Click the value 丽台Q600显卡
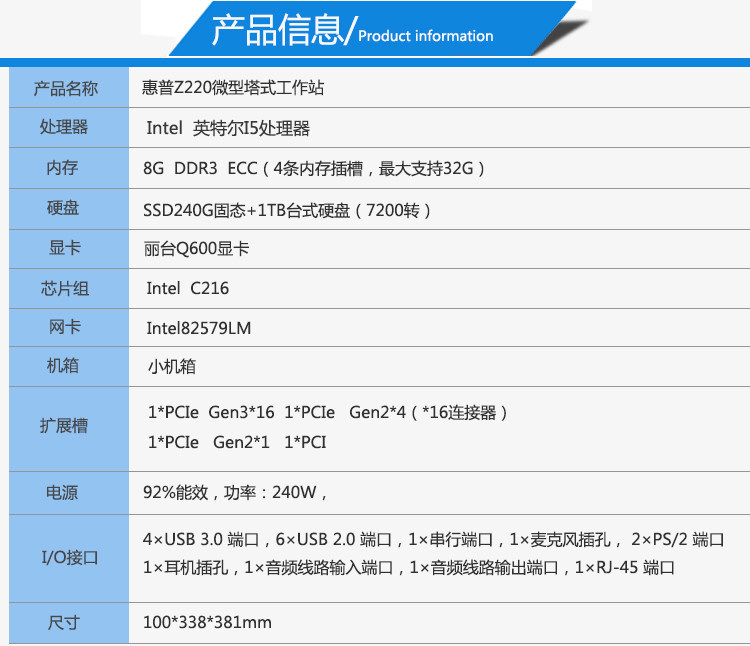The width and height of the screenshot is (750, 646). point(197,249)
